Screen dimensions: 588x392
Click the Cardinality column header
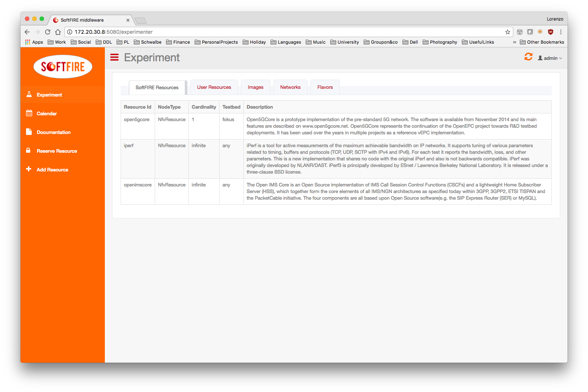tap(204, 107)
